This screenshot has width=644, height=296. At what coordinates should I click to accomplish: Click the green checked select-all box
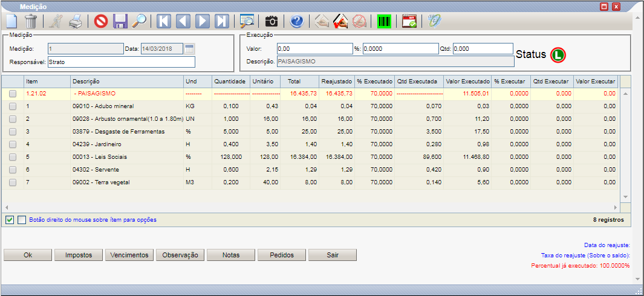(10, 220)
